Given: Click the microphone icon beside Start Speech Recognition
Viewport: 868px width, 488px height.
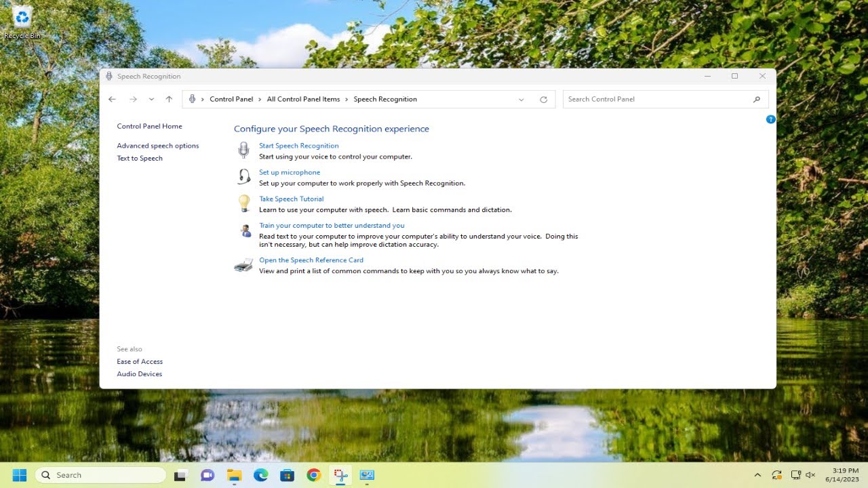Looking at the screenshot, I should coord(243,150).
